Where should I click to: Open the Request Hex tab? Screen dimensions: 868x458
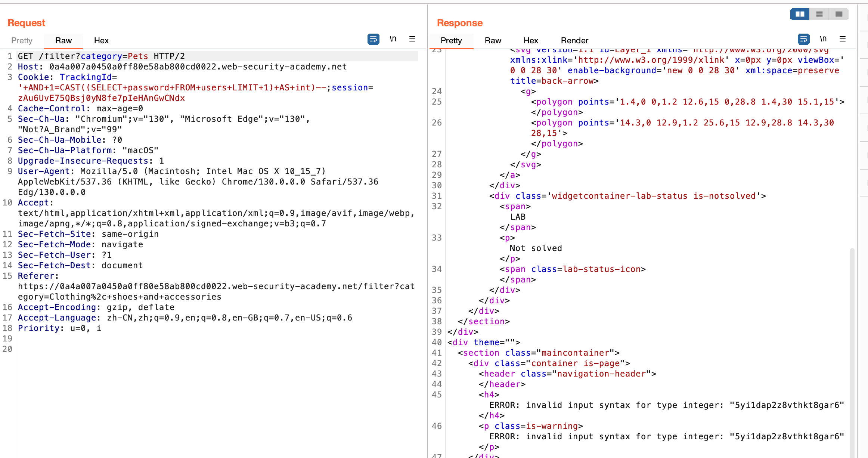(101, 41)
